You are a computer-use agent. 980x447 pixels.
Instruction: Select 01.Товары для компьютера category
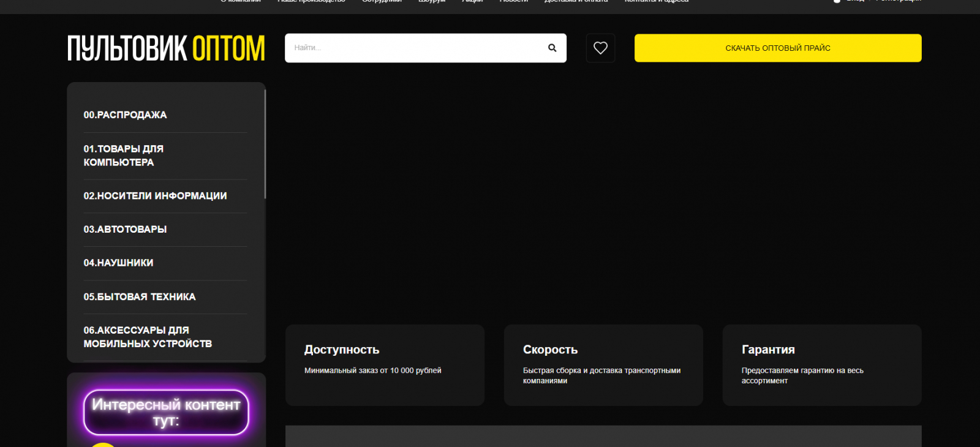tap(124, 156)
